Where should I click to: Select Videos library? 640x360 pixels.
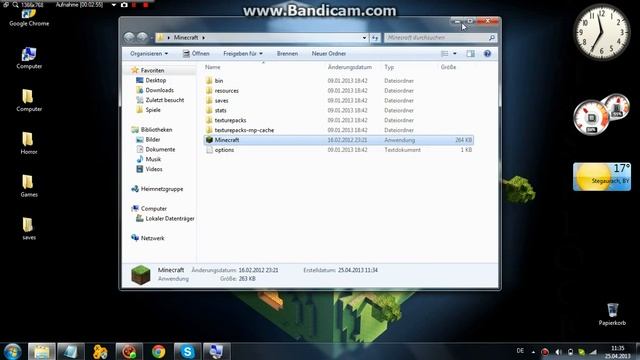[154, 169]
